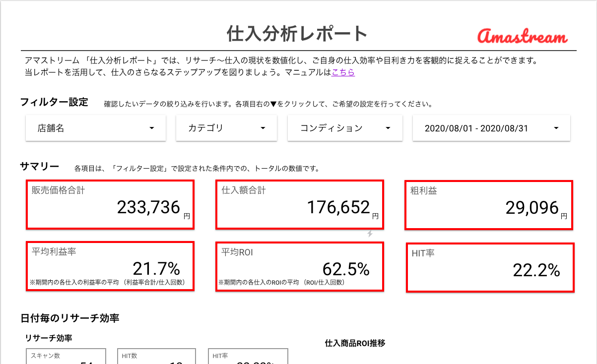
Task: Click the summary description starting 各項目は
Action: (197, 169)
